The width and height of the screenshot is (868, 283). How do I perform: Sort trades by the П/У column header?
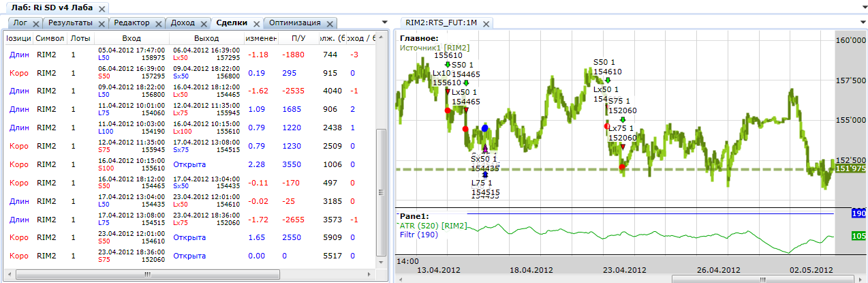pyautogui.click(x=298, y=38)
